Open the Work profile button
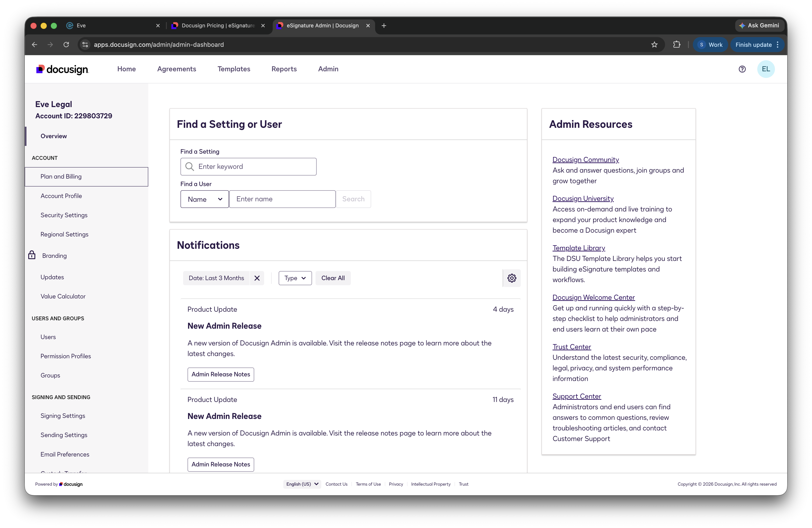The width and height of the screenshot is (812, 528). tap(710, 45)
